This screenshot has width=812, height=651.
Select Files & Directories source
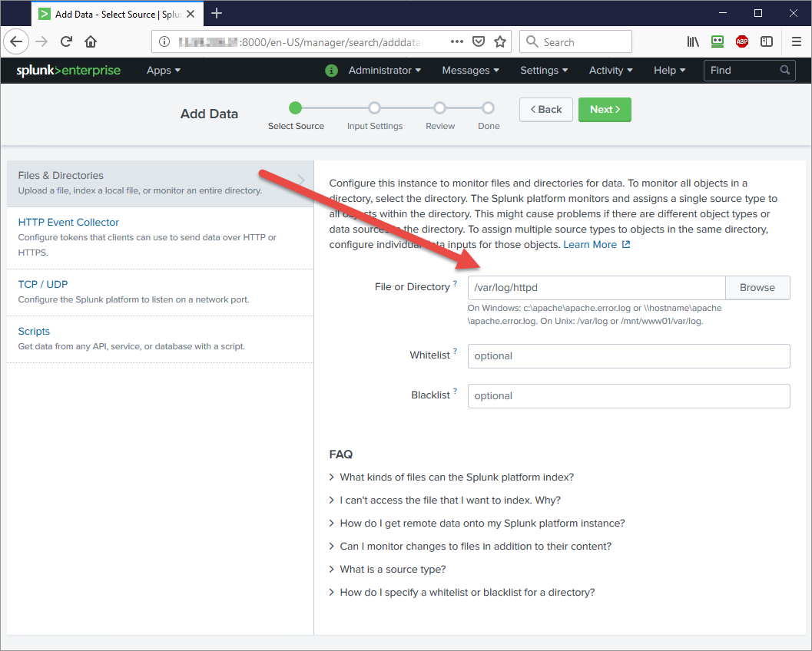[160, 183]
